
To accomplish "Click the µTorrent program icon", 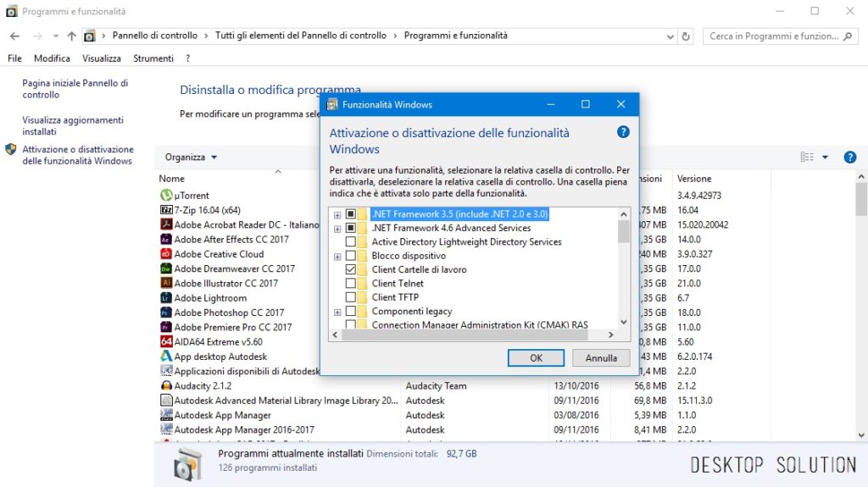I will click(x=166, y=196).
